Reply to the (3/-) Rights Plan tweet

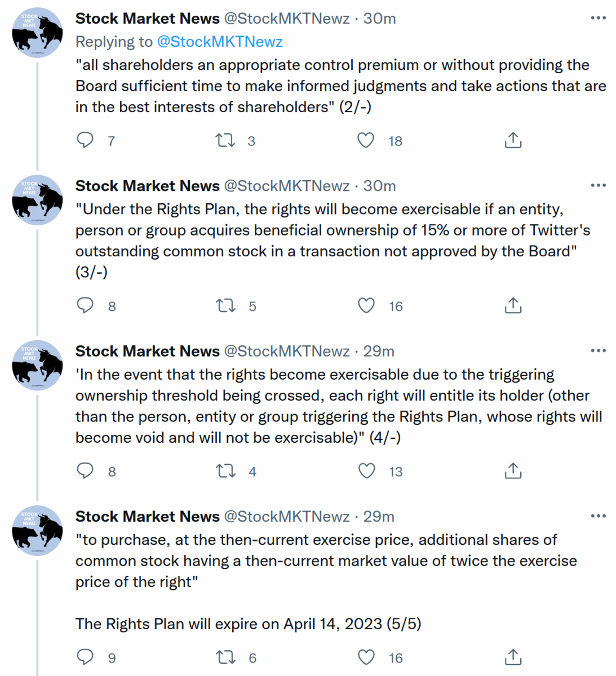pos(85,305)
